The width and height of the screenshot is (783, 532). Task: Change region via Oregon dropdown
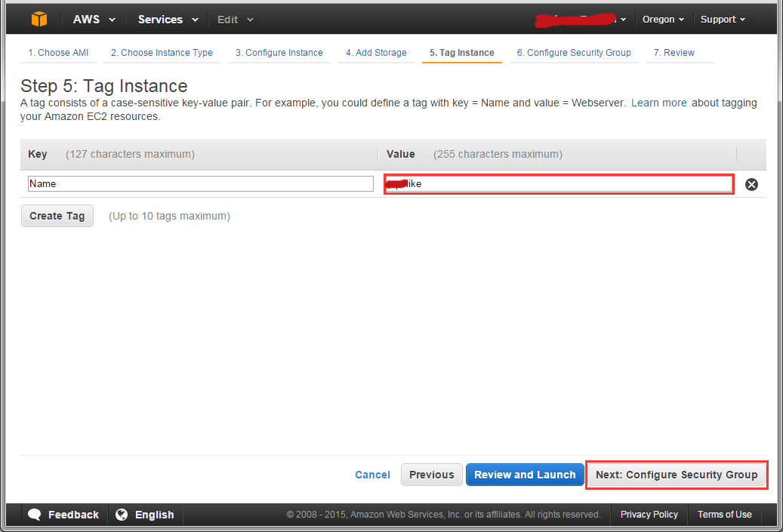click(x=663, y=20)
